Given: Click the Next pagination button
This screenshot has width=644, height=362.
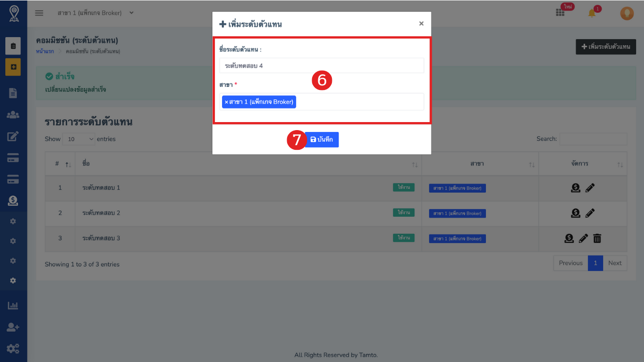Looking at the screenshot, I should pos(615,263).
